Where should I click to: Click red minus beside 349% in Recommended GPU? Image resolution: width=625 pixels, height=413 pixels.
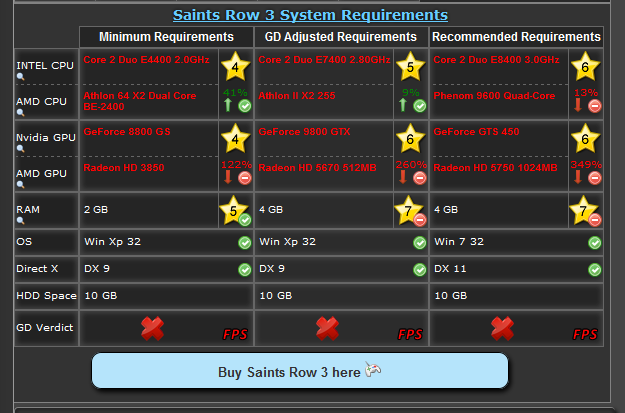[595, 178]
